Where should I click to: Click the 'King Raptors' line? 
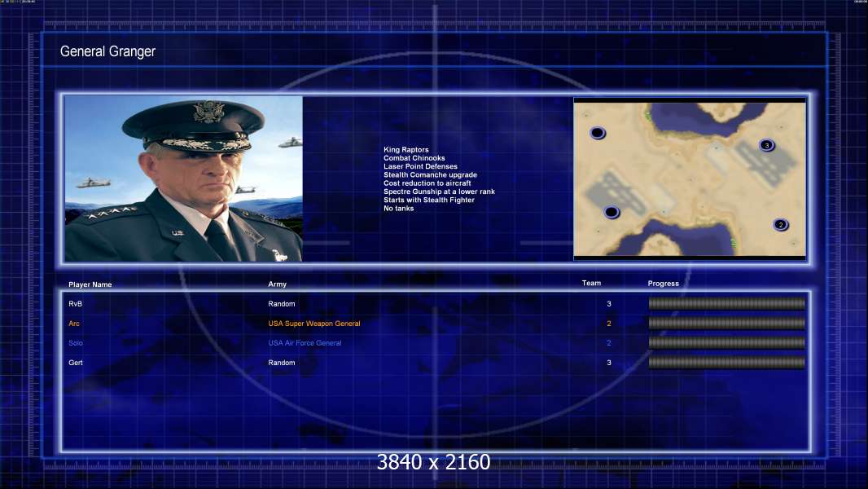[406, 149]
